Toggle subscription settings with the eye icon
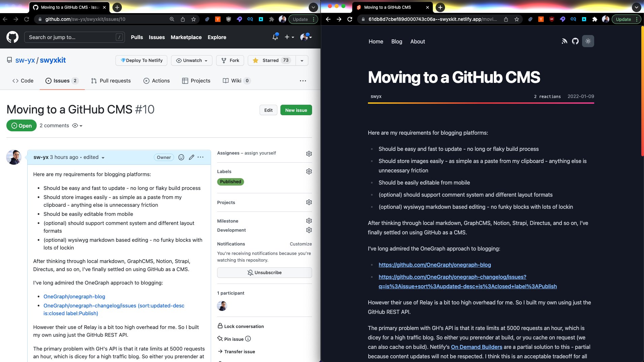Screen dimensions: 644x362 pos(75,126)
